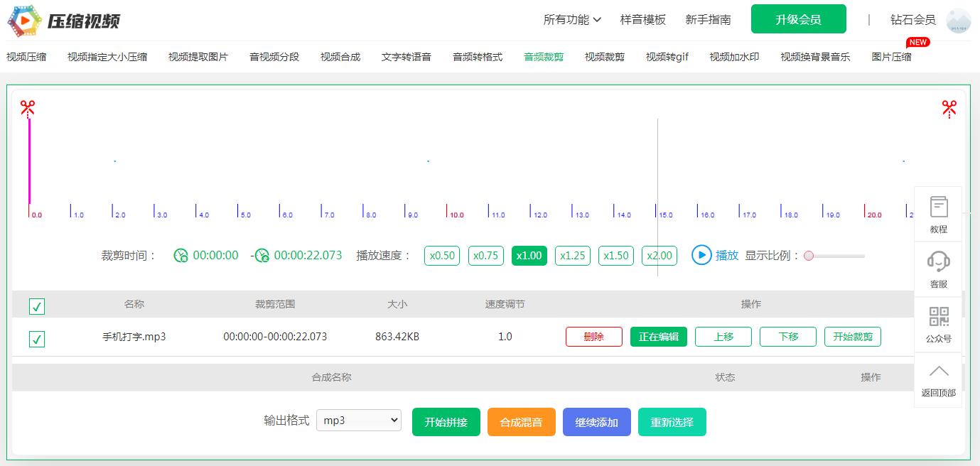The image size is (980, 466).
Task: Click the red 删除 button
Action: point(593,337)
